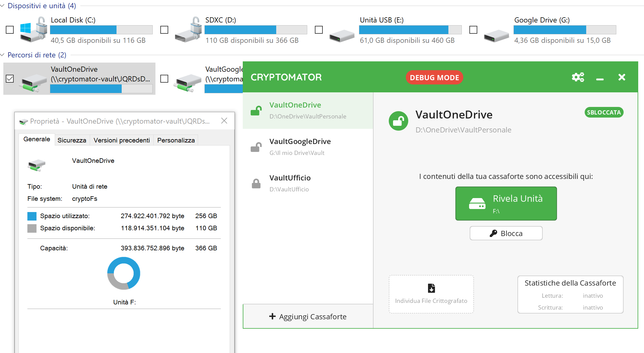Click the blue Spazio utilizzato color swatch
Image resolution: width=644 pixels, height=353 pixels.
(x=32, y=216)
